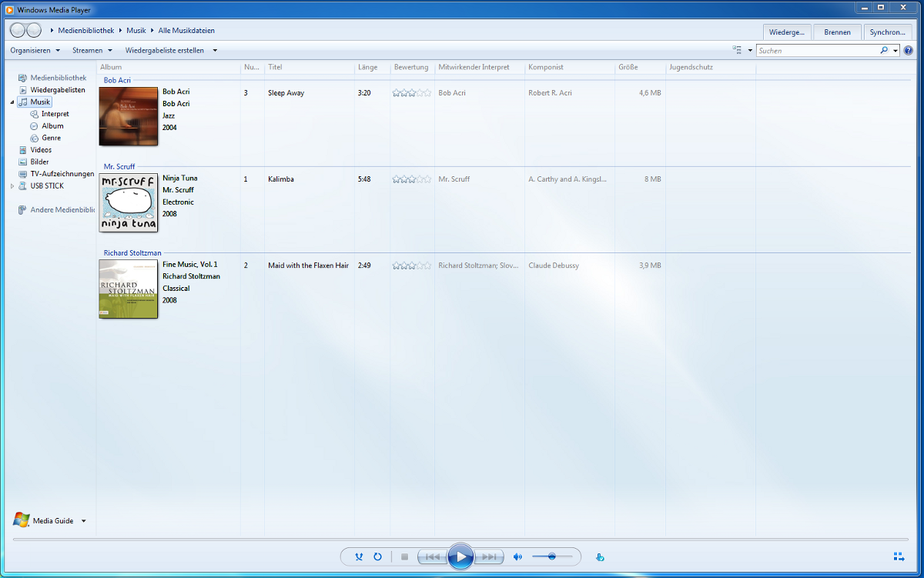Open Bilder in the sidebar
The height and width of the screenshot is (578, 924).
click(39, 162)
